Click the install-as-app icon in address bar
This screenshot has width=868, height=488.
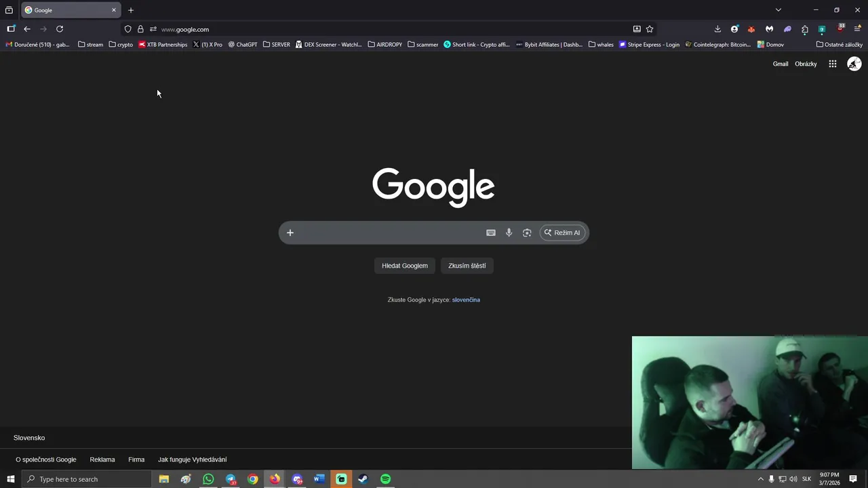tap(637, 29)
